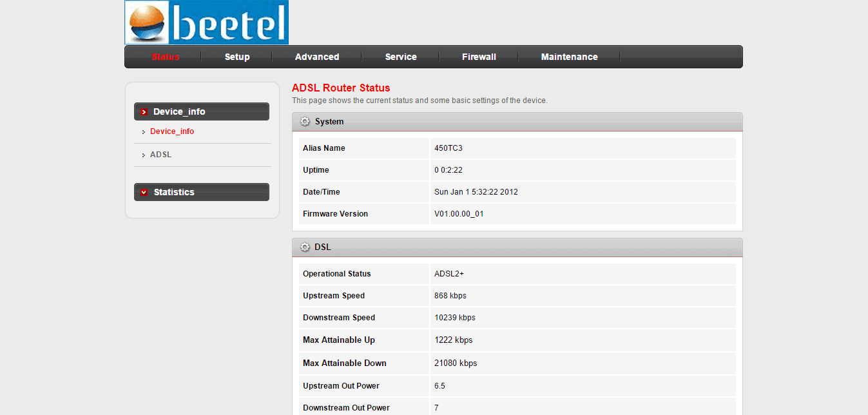Collapse the Device_info sidebar section
This screenshot has width=868, height=415.
pos(202,111)
